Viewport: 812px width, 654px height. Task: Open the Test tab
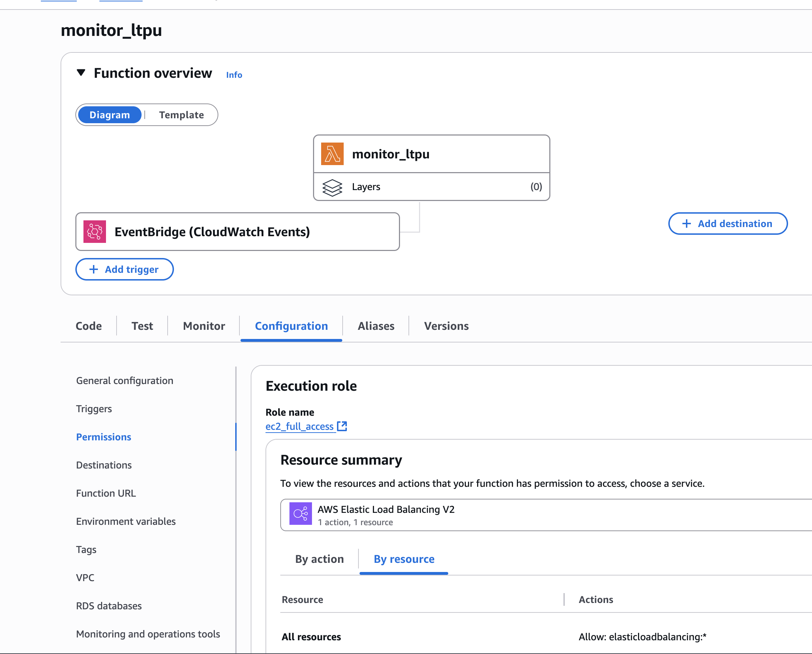(142, 326)
